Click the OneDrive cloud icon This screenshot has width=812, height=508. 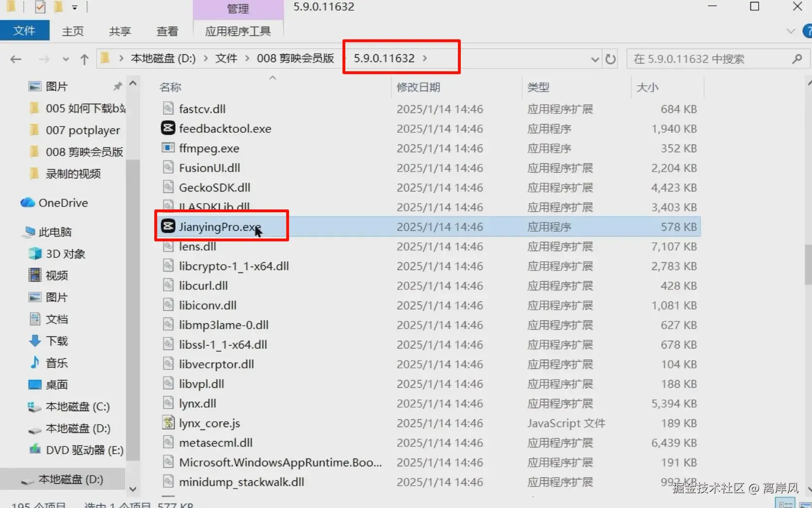pos(27,203)
